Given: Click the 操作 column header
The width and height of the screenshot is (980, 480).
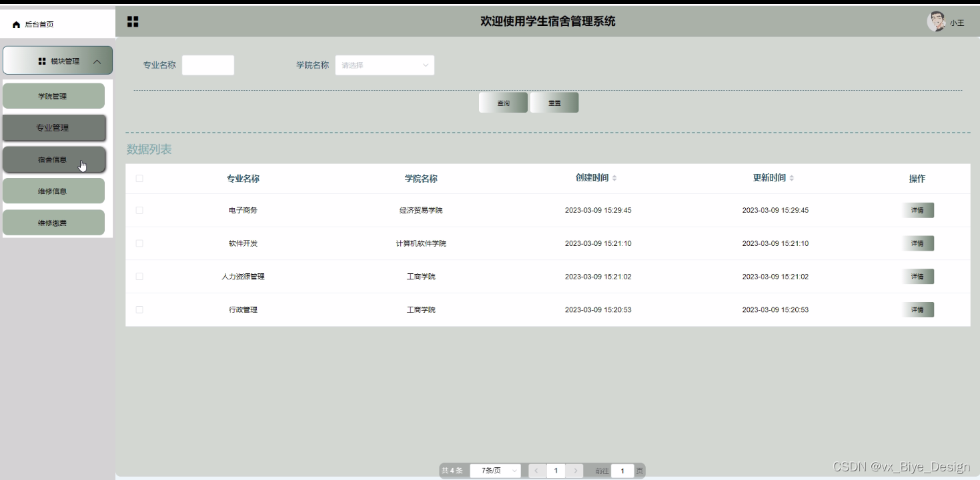Looking at the screenshot, I should tap(917, 179).
